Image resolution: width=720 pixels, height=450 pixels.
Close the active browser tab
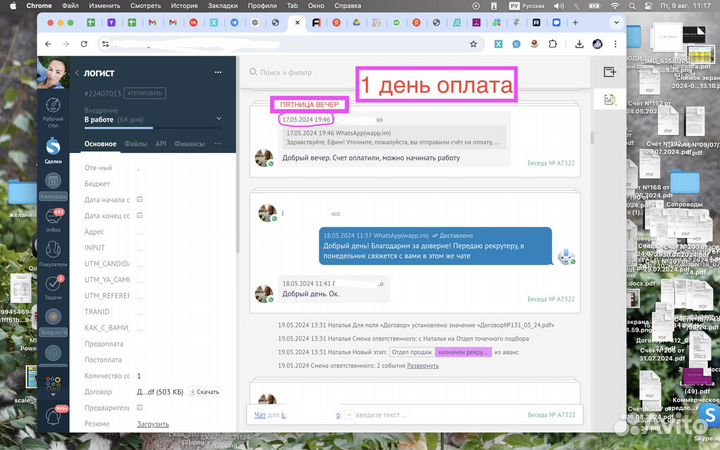click(297, 22)
